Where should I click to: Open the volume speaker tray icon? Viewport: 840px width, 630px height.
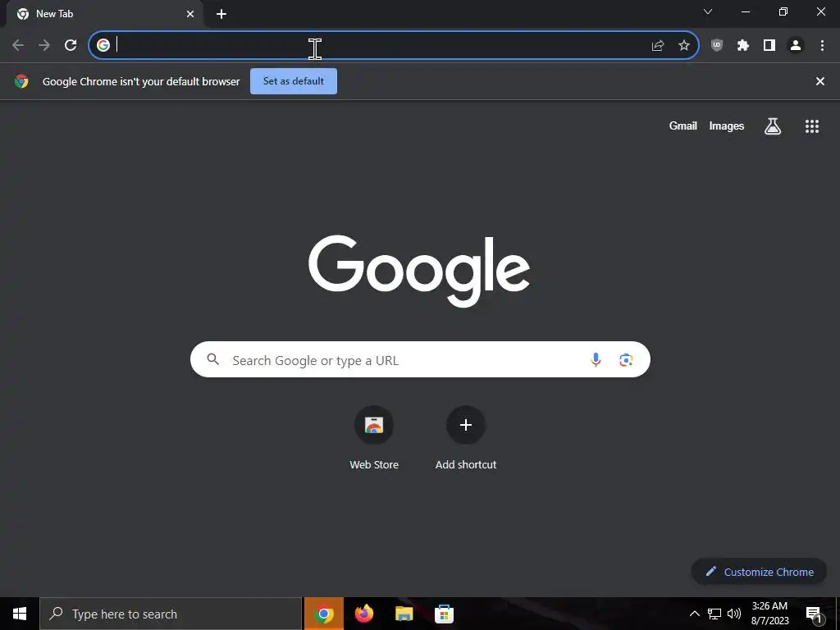pyautogui.click(x=734, y=614)
